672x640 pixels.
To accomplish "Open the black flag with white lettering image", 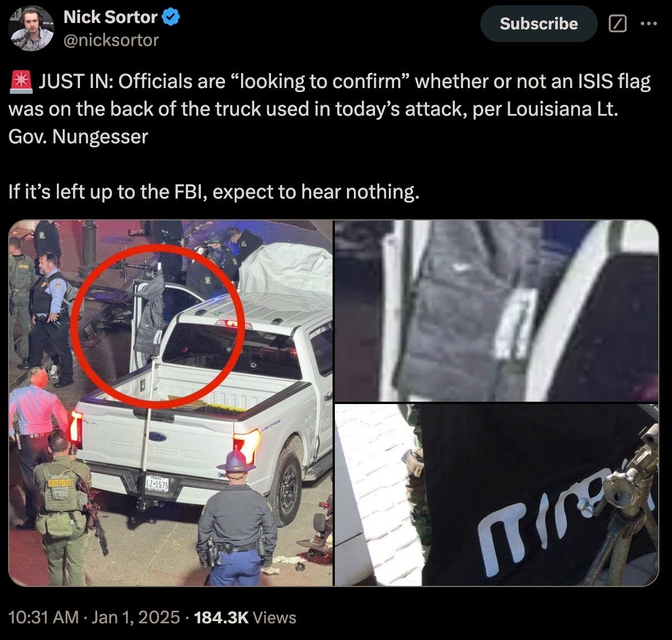I will pos(497,495).
